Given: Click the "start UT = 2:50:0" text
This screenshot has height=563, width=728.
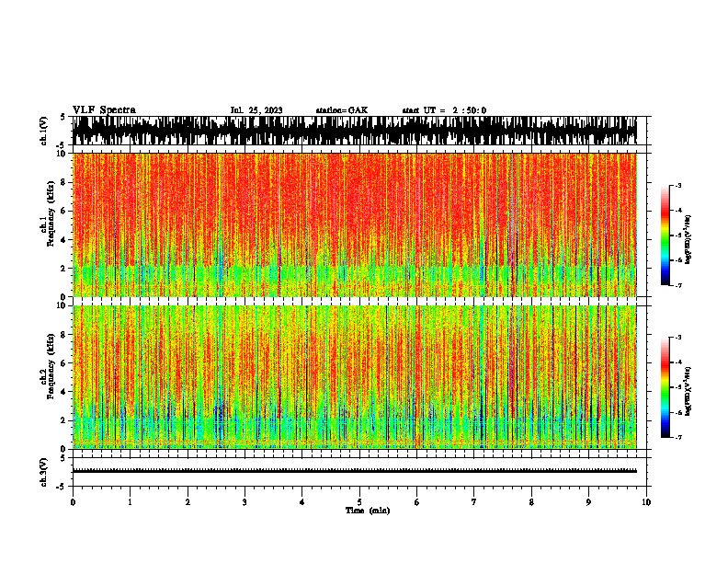Looking at the screenshot, I should coord(444,110).
